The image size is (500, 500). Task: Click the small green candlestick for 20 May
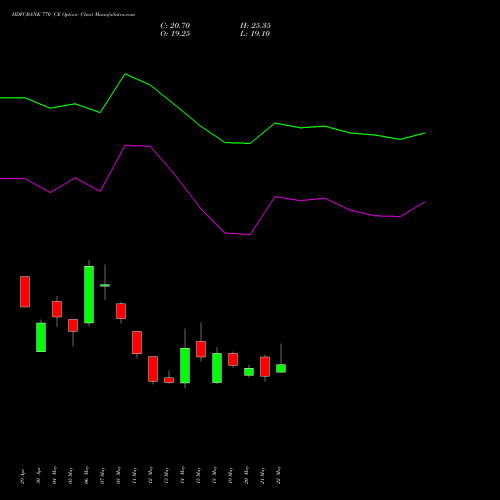pyautogui.click(x=249, y=372)
